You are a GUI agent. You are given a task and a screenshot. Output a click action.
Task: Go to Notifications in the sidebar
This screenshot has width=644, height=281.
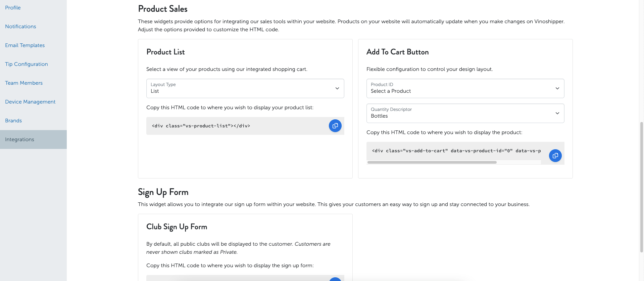(20, 27)
